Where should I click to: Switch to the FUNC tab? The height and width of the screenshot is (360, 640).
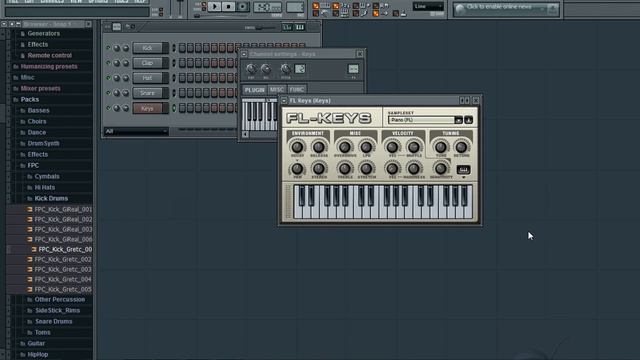pyautogui.click(x=296, y=90)
